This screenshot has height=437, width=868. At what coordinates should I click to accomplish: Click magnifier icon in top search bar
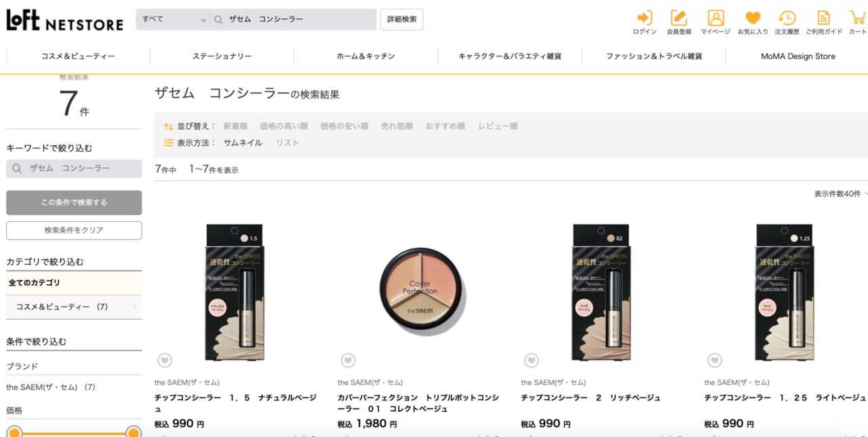pos(218,20)
